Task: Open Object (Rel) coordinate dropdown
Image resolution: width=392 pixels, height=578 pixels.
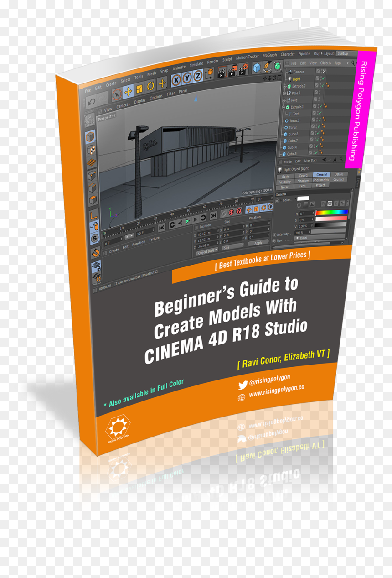Action: pyautogui.click(x=207, y=252)
